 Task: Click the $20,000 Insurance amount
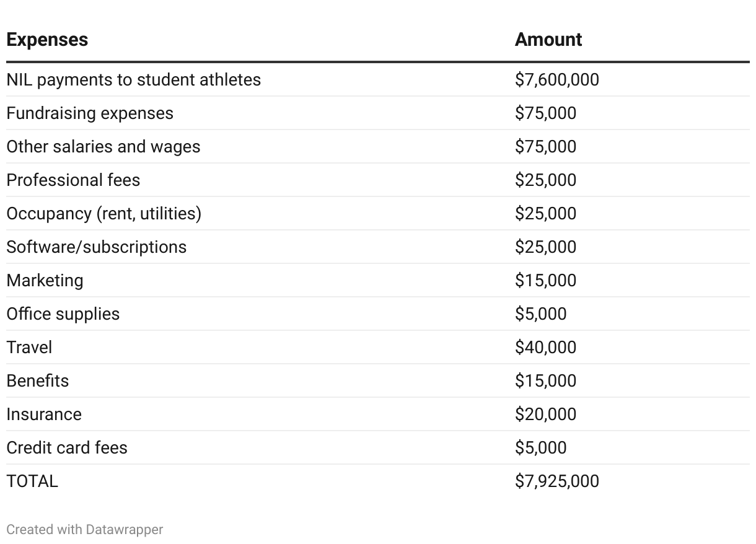pyautogui.click(x=545, y=415)
